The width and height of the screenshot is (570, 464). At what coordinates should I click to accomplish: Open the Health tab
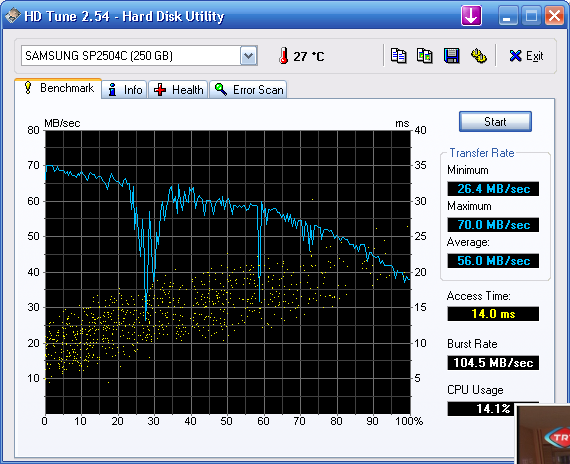coord(178,89)
